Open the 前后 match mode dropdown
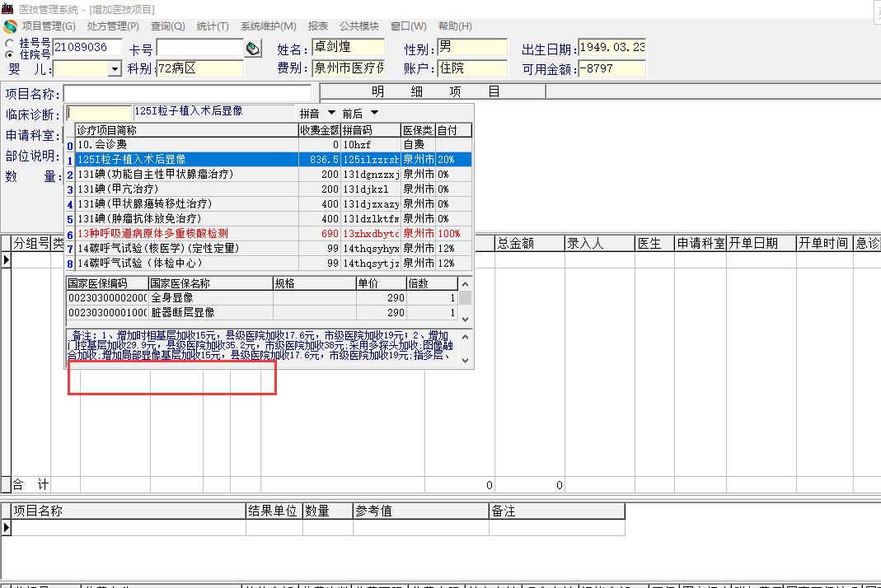The width and height of the screenshot is (881, 588). tap(375, 113)
